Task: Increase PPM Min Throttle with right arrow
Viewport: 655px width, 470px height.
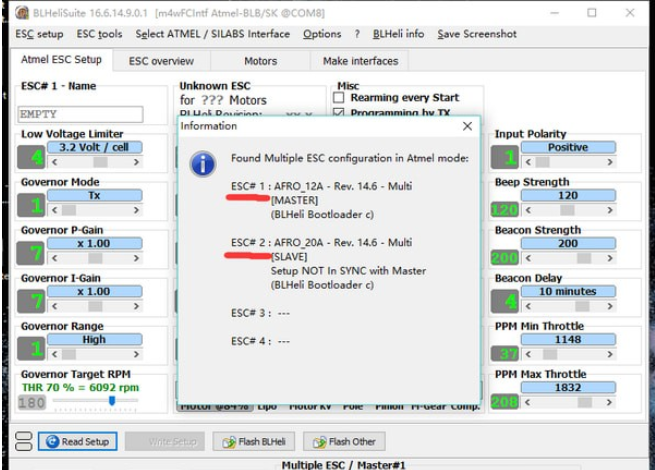Action: 610,354
